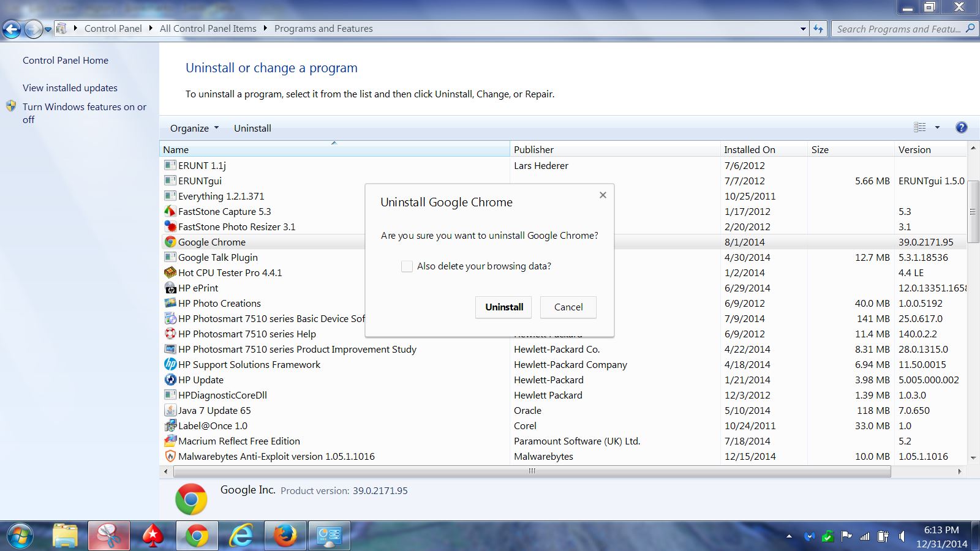This screenshot has height=551, width=980.
Task: Select the Macrium Reflect Free Edition icon
Action: pyautogui.click(x=170, y=441)
